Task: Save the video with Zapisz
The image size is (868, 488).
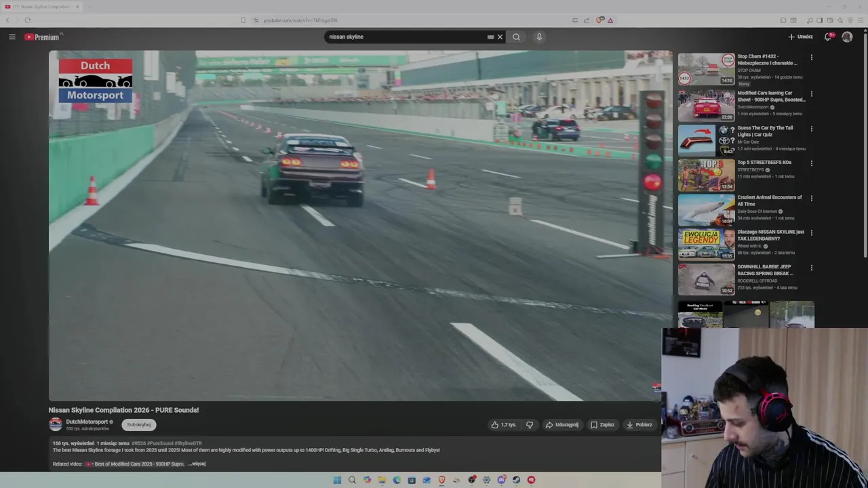Action: (602, 425)
